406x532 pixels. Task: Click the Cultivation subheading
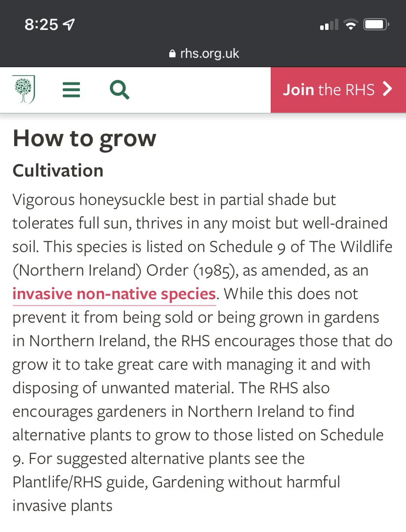(x=58, y=170)
